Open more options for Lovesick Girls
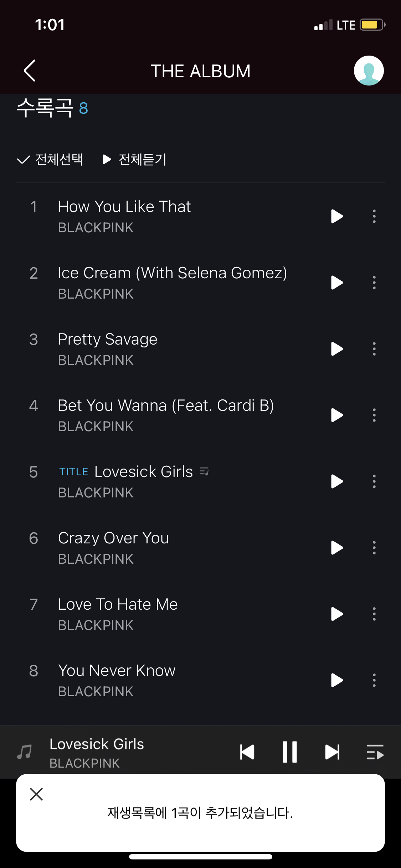This screenshot has width=401, height=868. (x=374, y=481)
